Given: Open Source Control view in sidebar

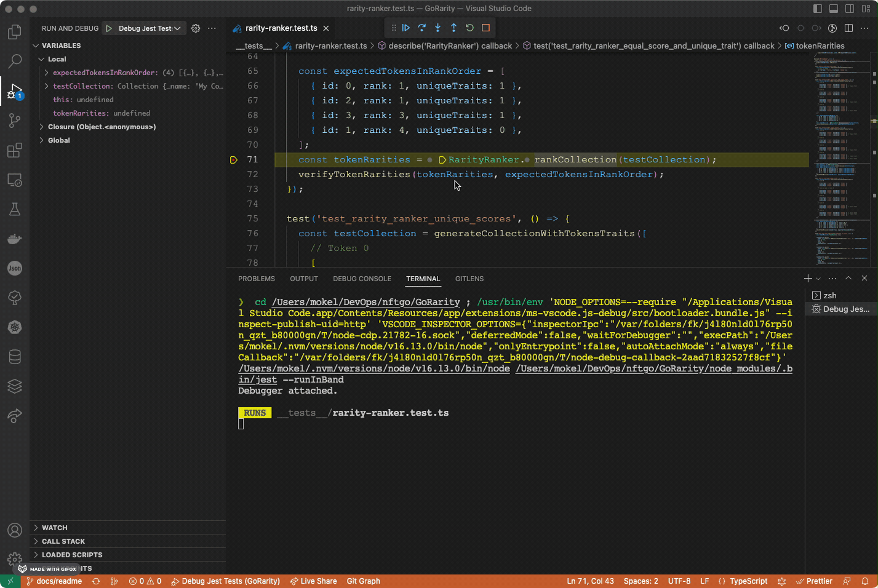Looking at the screenshot, I should [x=15, y=121].
